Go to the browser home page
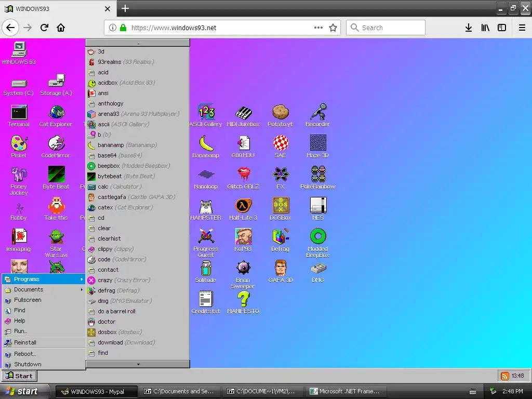This screenshot has width=532, height=399. (x=61, y=28)
